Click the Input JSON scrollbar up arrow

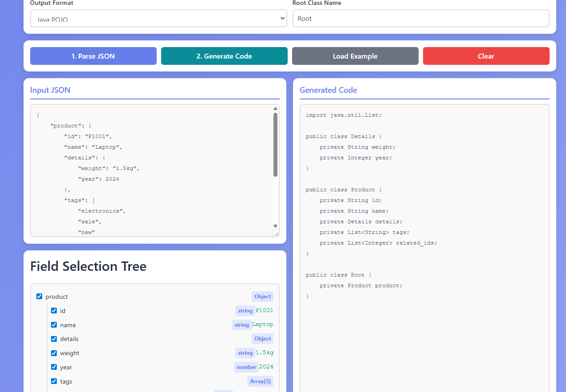point(275,108)
